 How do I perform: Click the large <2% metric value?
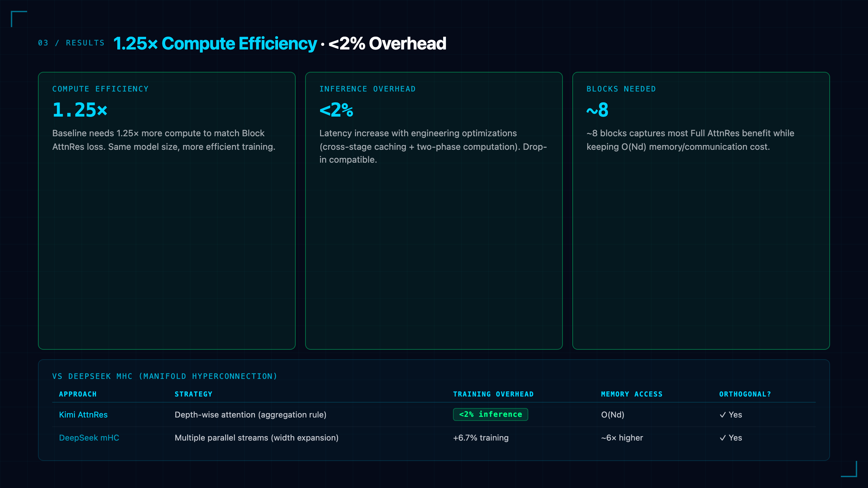[336, 110]
